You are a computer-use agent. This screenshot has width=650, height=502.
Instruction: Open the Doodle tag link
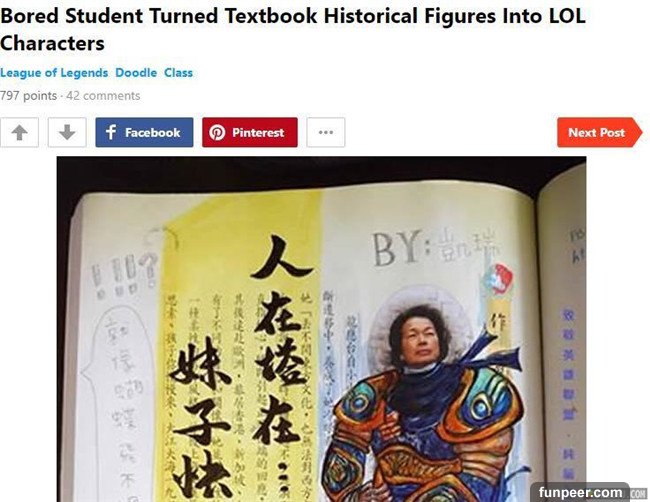point(136,73)
